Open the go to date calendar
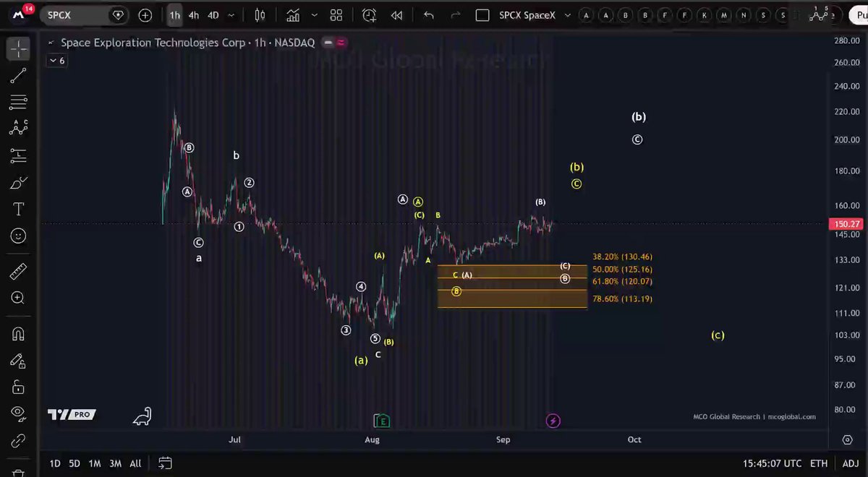Screen dimensions: 868x477 [165, 463]
